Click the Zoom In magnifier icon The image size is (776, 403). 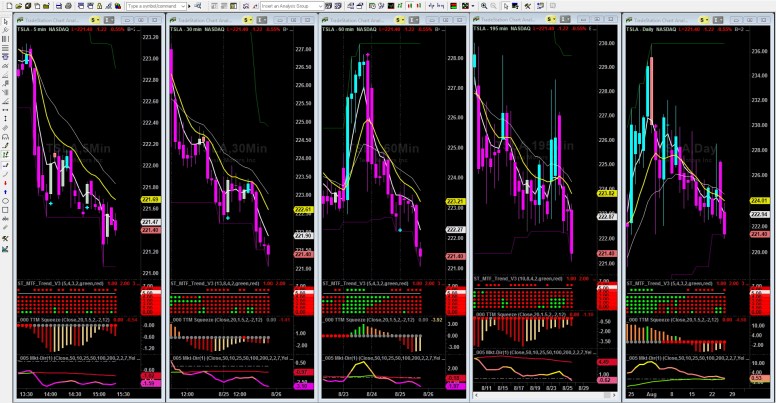point(483,6)
